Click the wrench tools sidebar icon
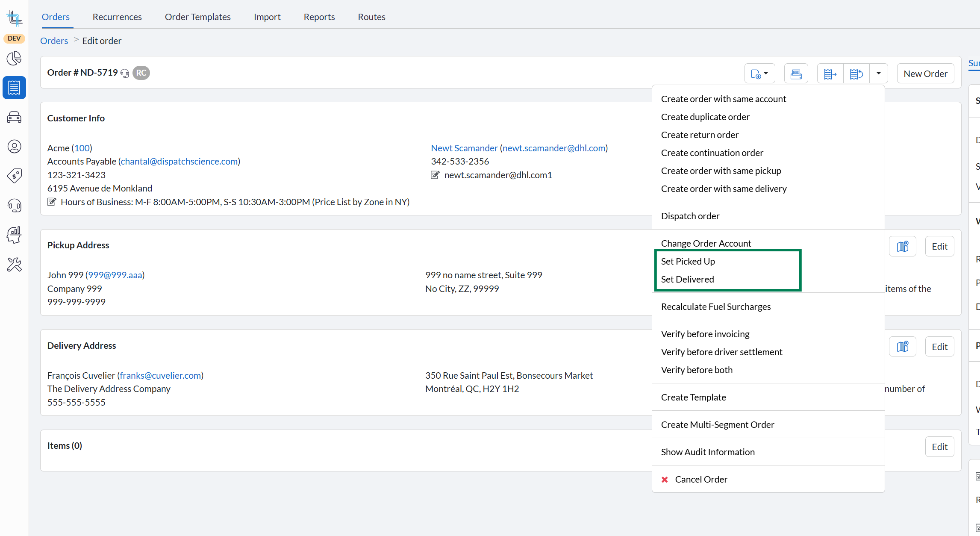Image resolution: width=980 pixels, height=536 pixels. [14, 265]
